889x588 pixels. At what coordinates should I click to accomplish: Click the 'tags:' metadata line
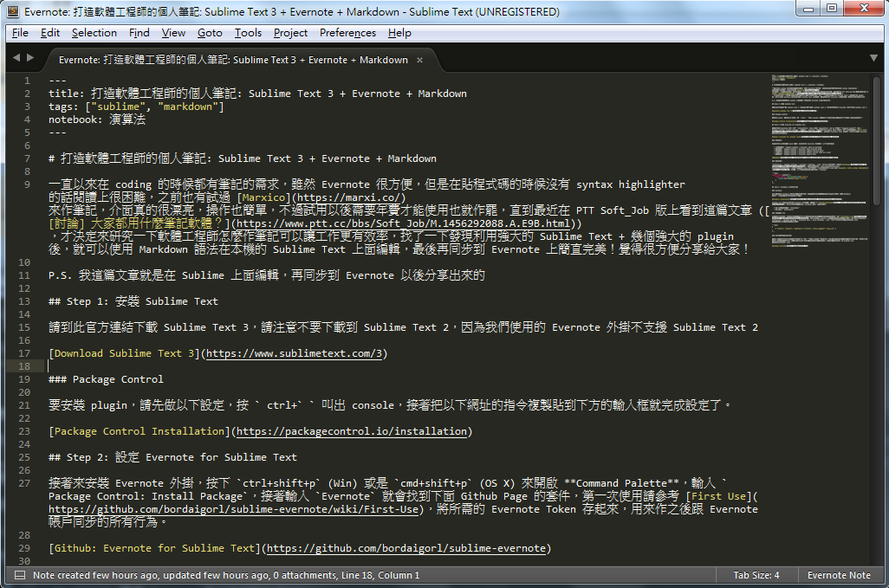tap(136, 107)
